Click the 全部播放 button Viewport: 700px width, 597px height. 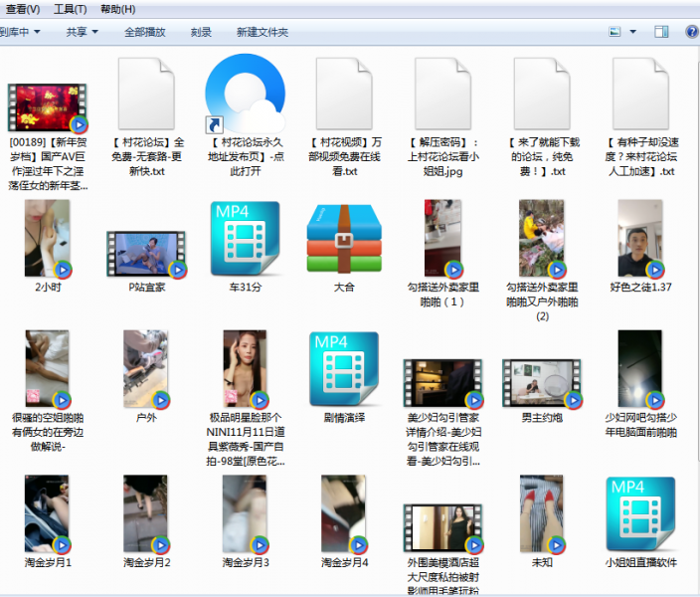(145, 32)
